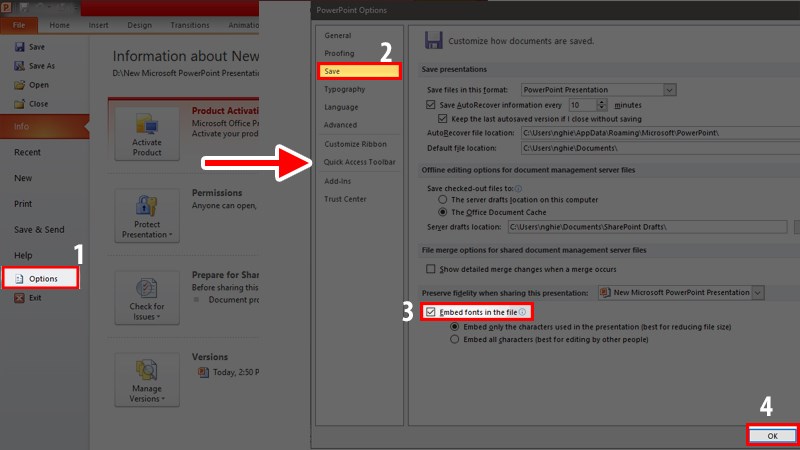Click the red Exit icon

point(19,298)
